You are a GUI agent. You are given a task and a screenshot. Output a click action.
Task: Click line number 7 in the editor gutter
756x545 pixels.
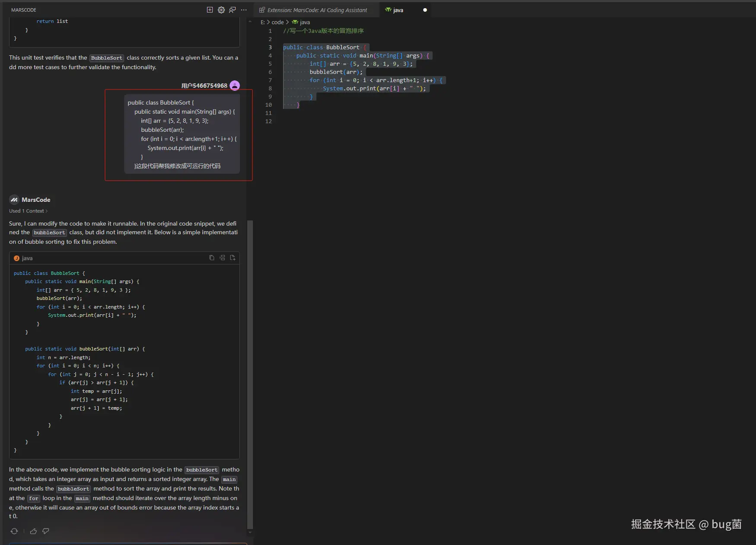tap(270, 80)
